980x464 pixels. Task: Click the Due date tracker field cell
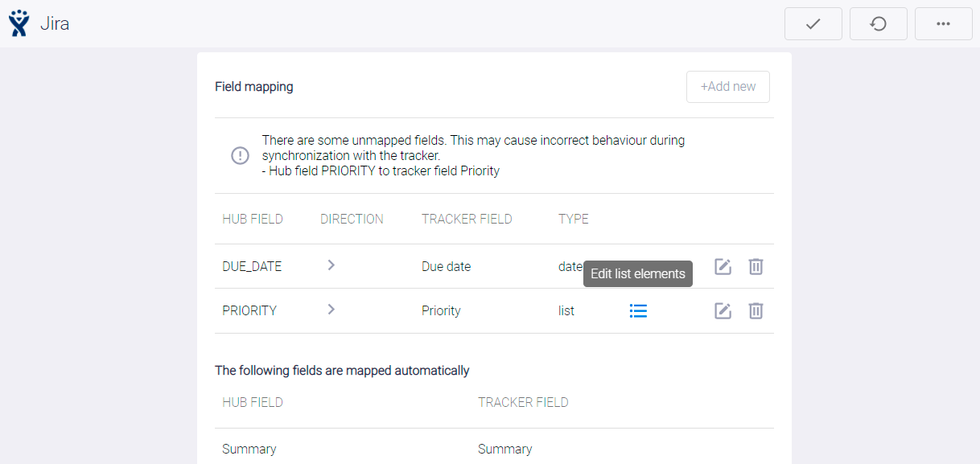pyautogui.click(x=446, y=266)
